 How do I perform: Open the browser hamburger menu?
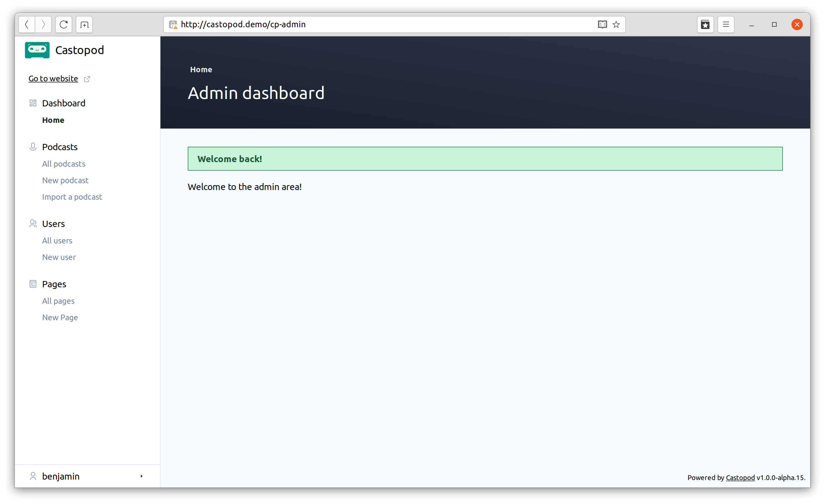point(726,24)
